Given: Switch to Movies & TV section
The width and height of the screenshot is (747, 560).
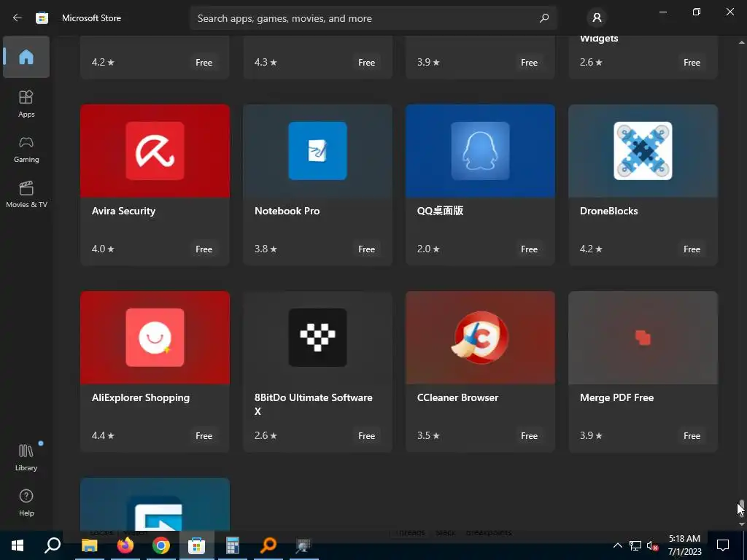Looking at the screenshot, I should point(26,194).
